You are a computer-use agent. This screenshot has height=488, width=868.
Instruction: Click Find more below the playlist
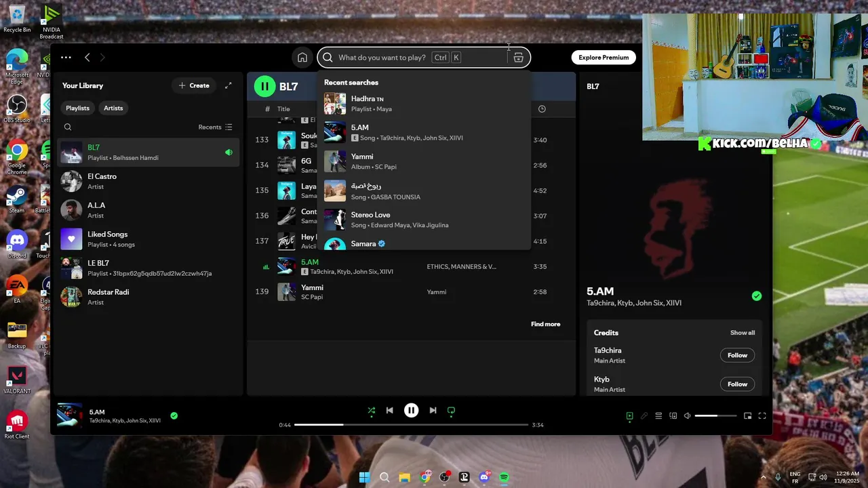click(x=545, y=324)
